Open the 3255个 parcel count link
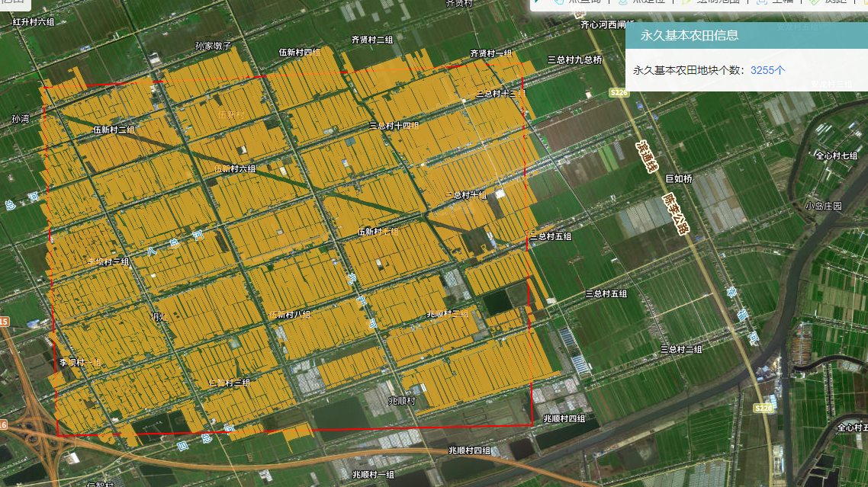Screen dimensions: 868x487 768,70
